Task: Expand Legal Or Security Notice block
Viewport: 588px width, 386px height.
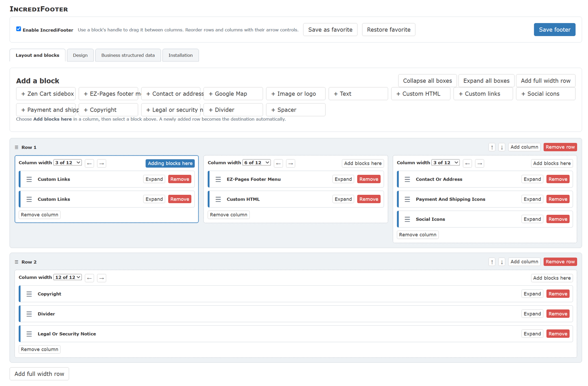Action: click(x=532, y=334)
